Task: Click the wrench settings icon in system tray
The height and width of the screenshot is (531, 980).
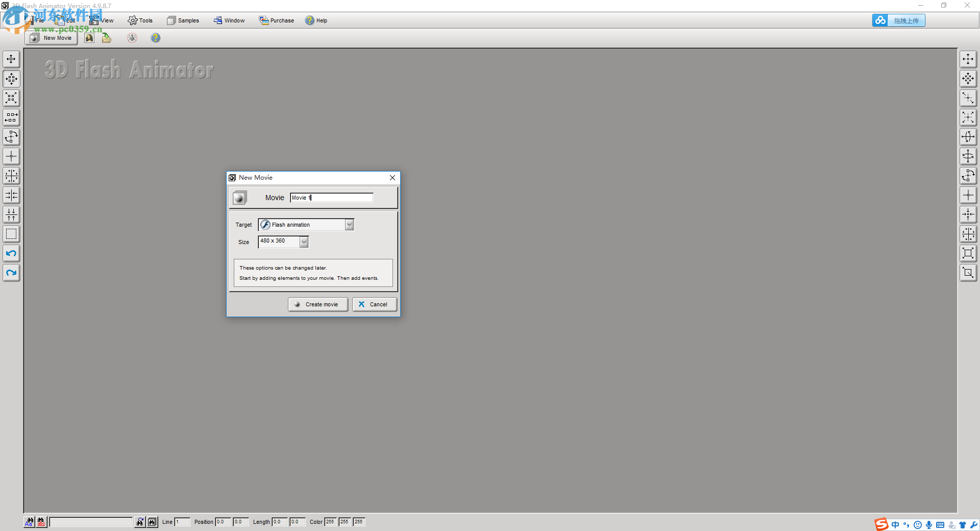Action: pyautogui.click(x=974, y=525)
